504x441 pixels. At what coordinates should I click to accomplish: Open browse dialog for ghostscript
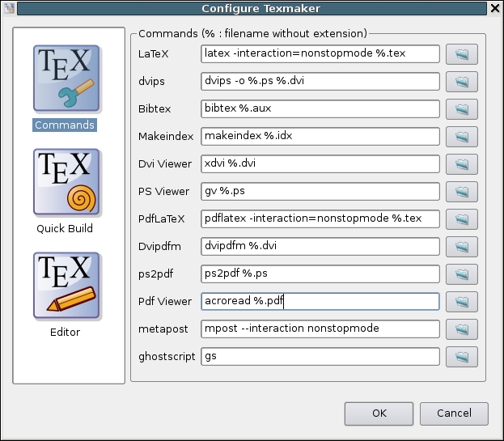[461, 357]
